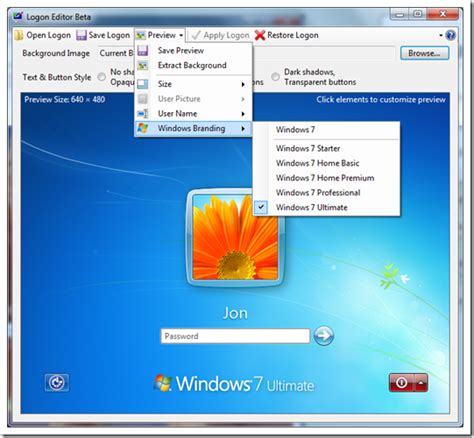This screenshot has height=438, width=474.
Task: Click the red shutdown power button in preview
Action: point(401,383)
